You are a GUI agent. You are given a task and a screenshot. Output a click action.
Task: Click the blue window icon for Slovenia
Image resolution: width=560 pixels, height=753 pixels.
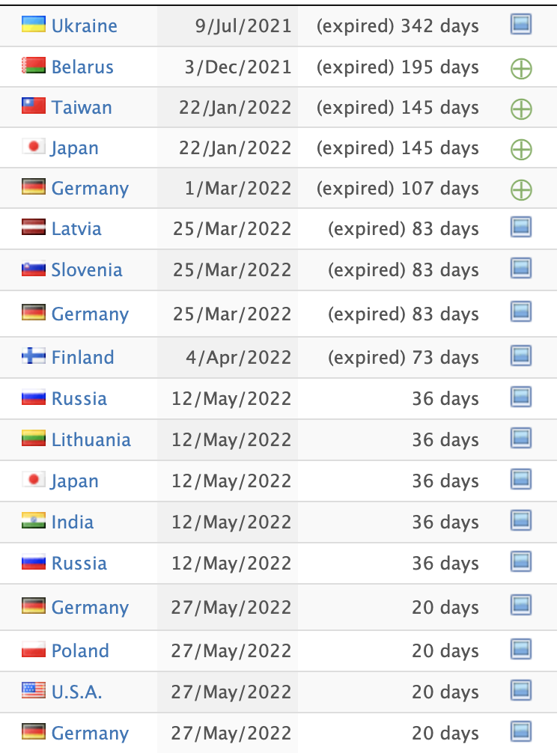(520, 268)
